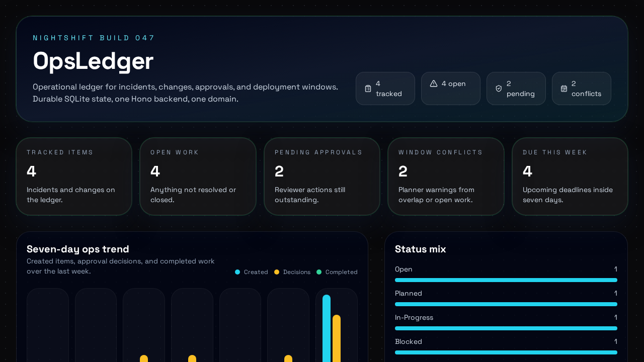Toggle the Completed series in the chart legend

coord(337,271)
